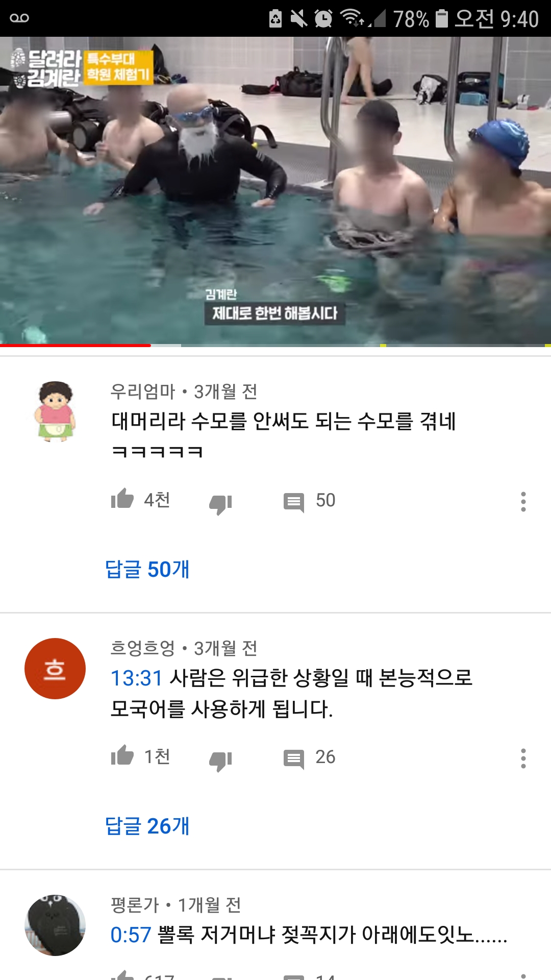551x980 pixels.
Task: Open more options for 흐엉흐엉 comment
Action: (x=523, y=758)
